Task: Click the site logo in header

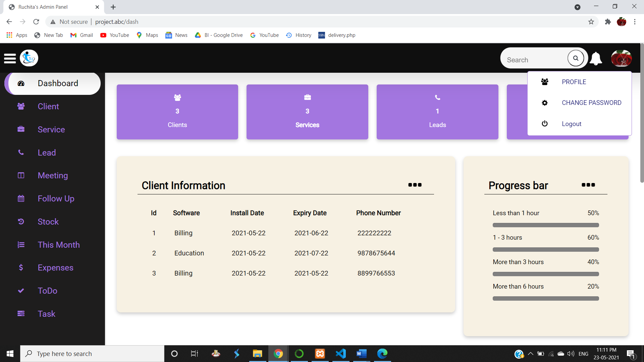Action: (x=29, y=58)
